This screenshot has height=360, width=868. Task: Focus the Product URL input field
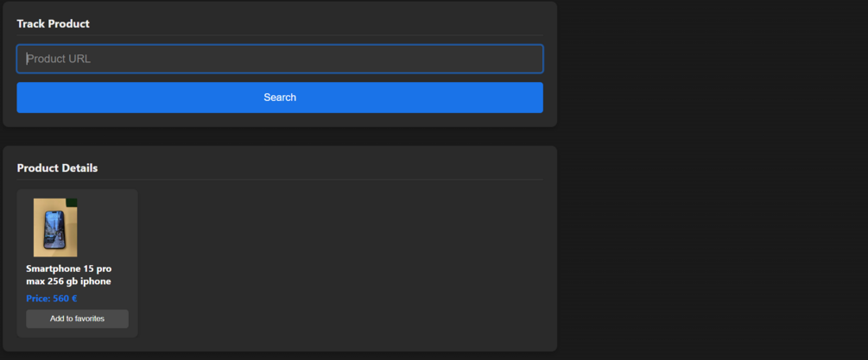280,59
